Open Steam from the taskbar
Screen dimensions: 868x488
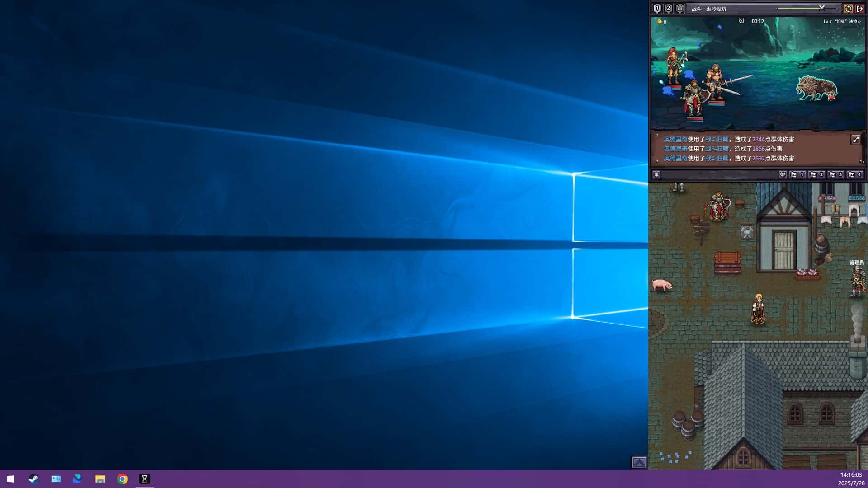coord(33,479)
